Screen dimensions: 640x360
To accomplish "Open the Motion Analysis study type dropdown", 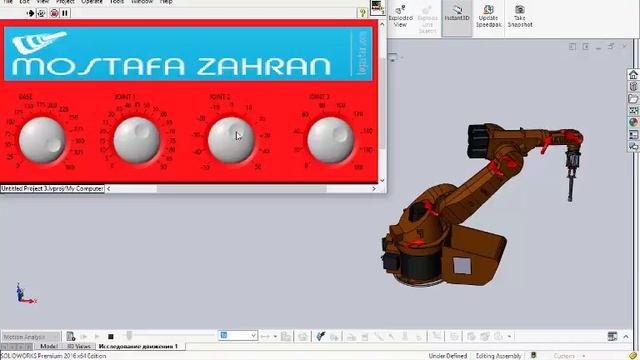I will (x=31, y=337).
